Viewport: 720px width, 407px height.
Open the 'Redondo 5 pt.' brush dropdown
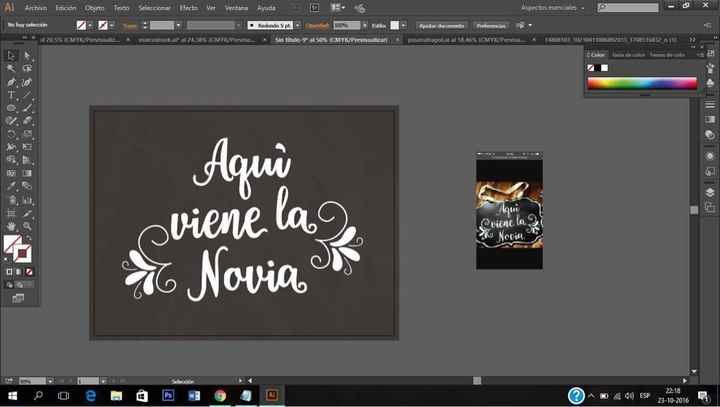298,25
